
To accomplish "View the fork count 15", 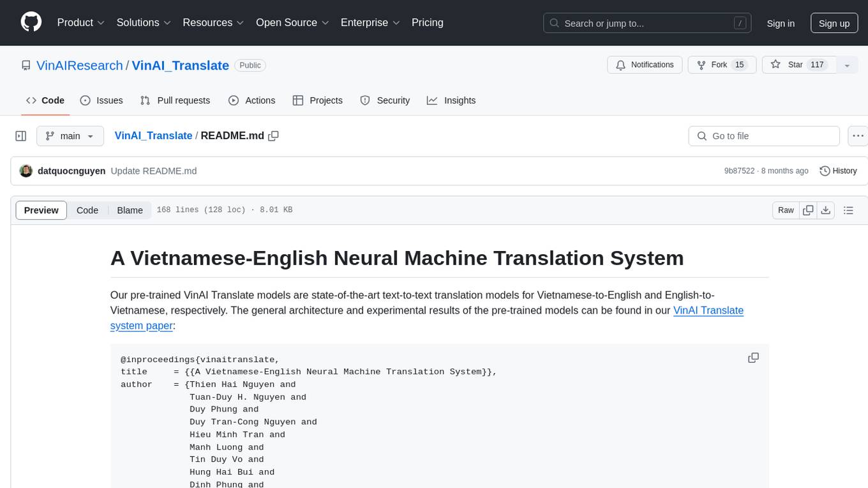I will (x=740, y=65).
